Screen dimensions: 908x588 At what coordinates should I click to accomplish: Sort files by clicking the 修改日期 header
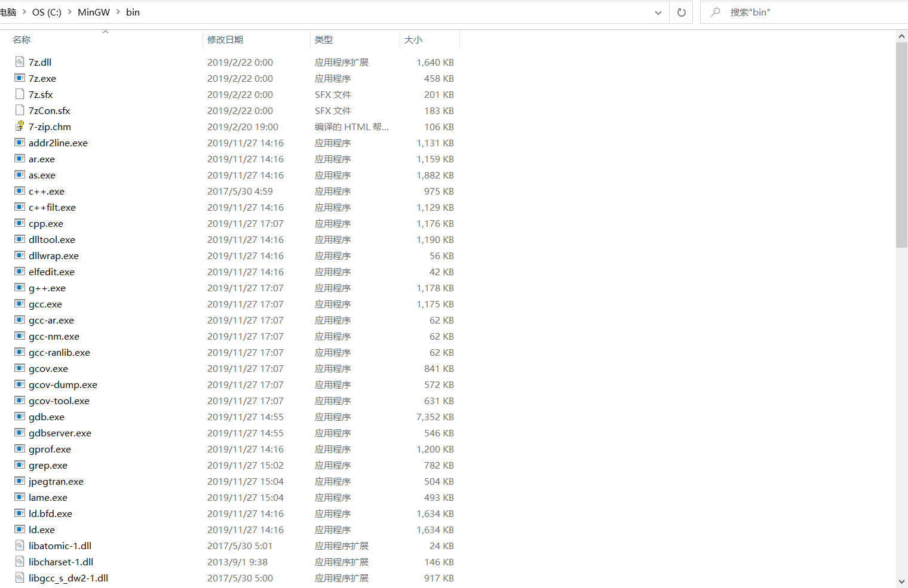225,39
